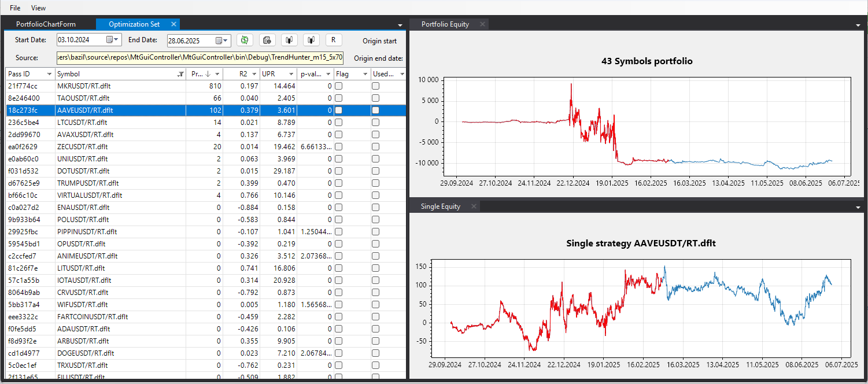
Task: Check Flag box for MKRUSDT/RT.dflt row
Action: point(338,86)
